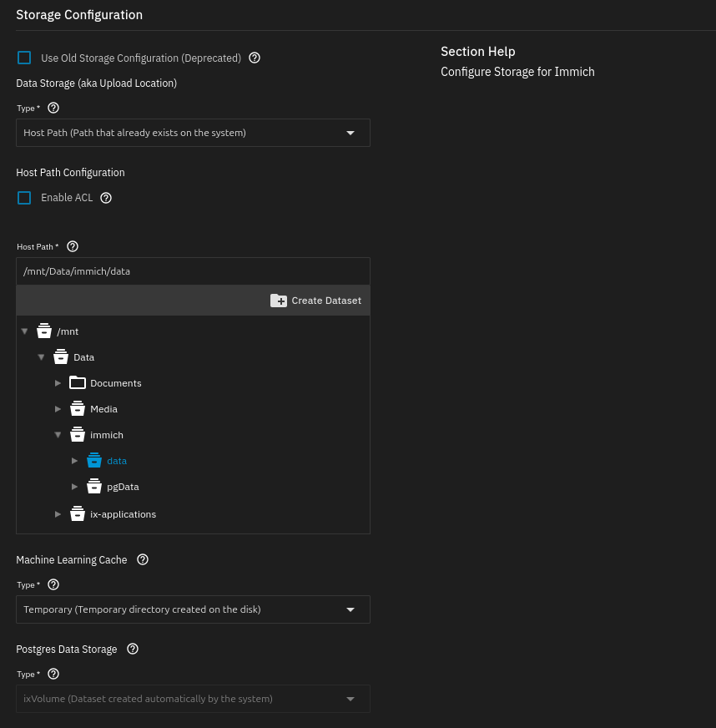
Task: Click the Create Dataset button
Action: (x=316, y=301)
